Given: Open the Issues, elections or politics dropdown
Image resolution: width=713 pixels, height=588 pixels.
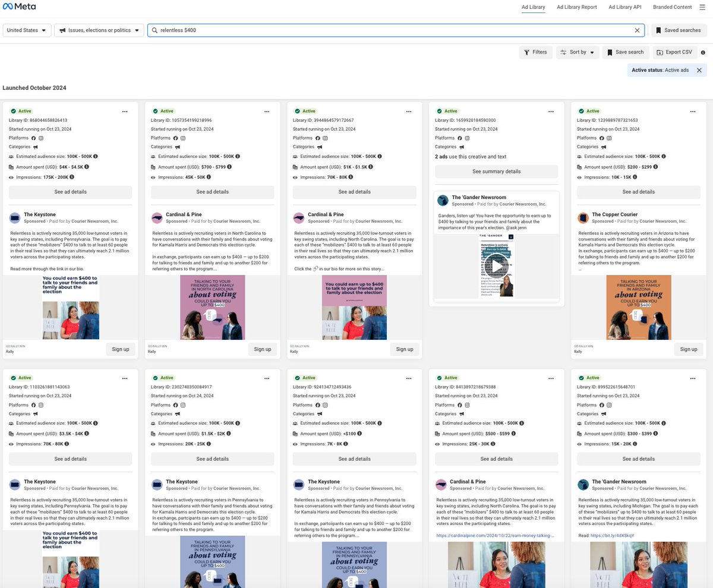Looking at the screenshot, I should [99, 30].
